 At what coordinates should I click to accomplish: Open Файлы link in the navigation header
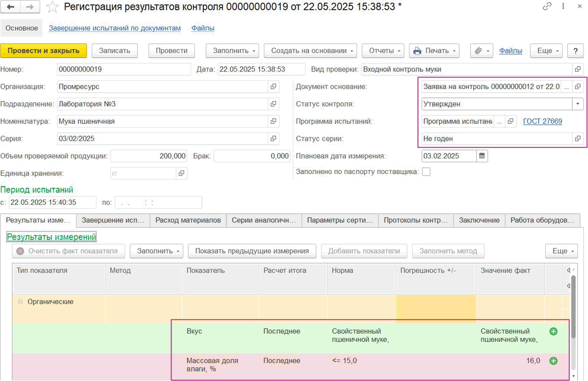(203, 28)
